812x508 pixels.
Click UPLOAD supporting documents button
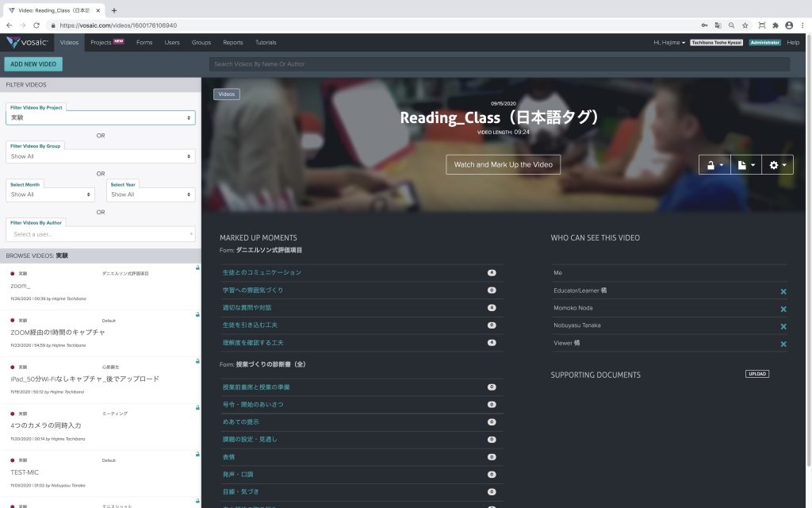tap(757, 374)
